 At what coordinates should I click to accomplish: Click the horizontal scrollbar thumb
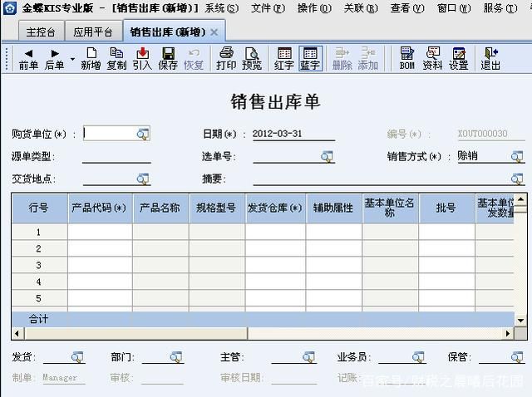click(136, 333)
